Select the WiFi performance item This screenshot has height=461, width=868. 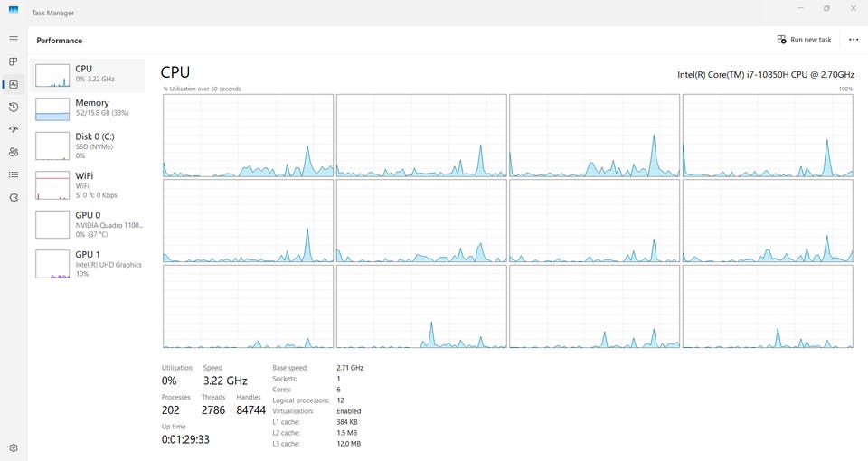(88, 184)
